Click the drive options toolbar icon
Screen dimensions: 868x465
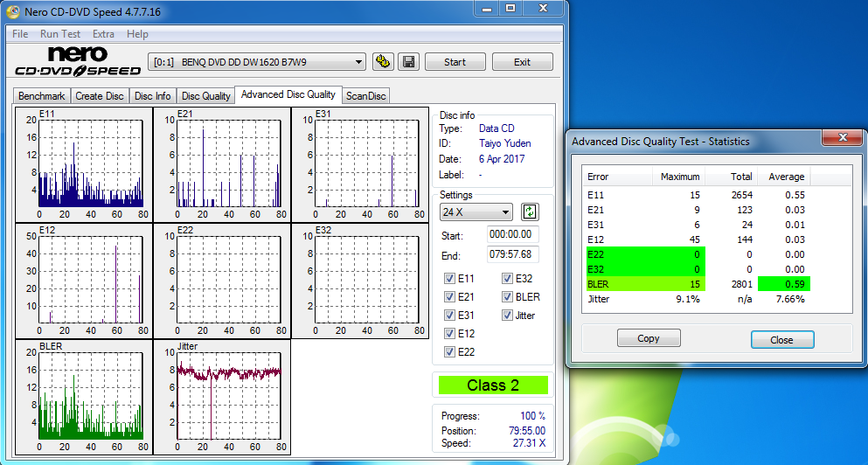coord(382,62)
